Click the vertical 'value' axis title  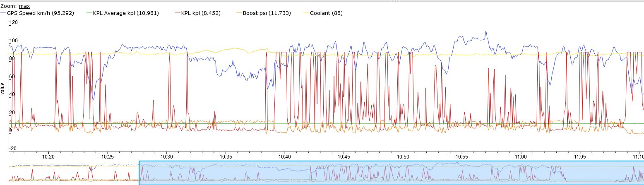pos(3,88)
